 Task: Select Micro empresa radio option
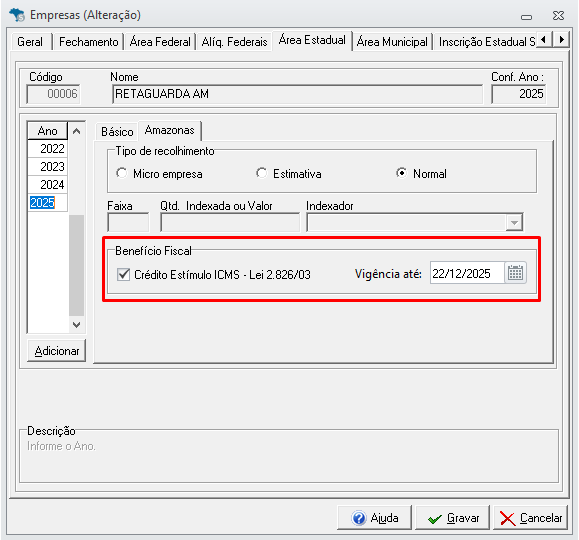(121, 173)
